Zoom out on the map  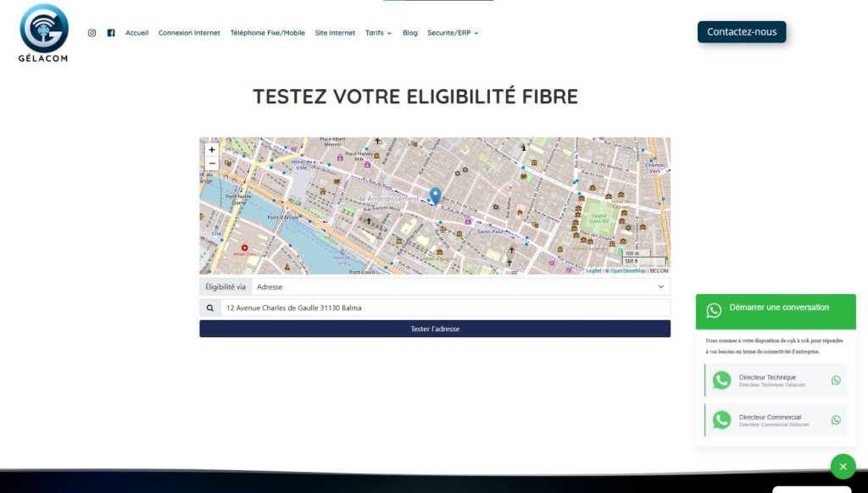pyautogui.click(x=211, y=163)
